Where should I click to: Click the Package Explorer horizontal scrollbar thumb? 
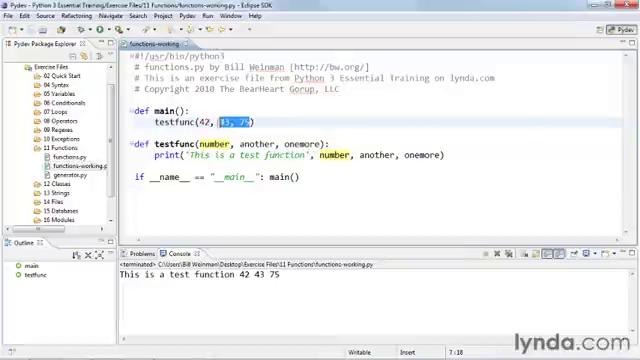coord(38,229)
